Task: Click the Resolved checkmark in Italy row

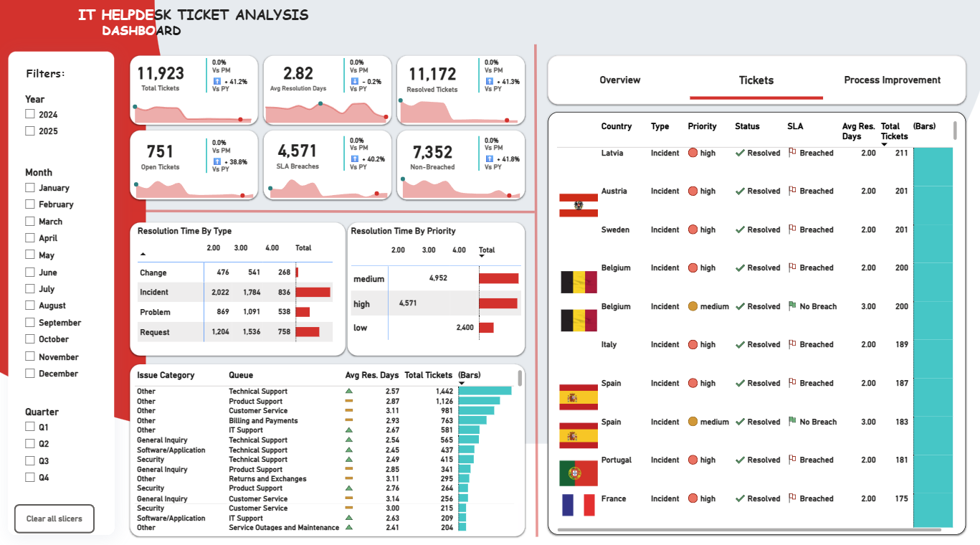Action: (740, 345)
